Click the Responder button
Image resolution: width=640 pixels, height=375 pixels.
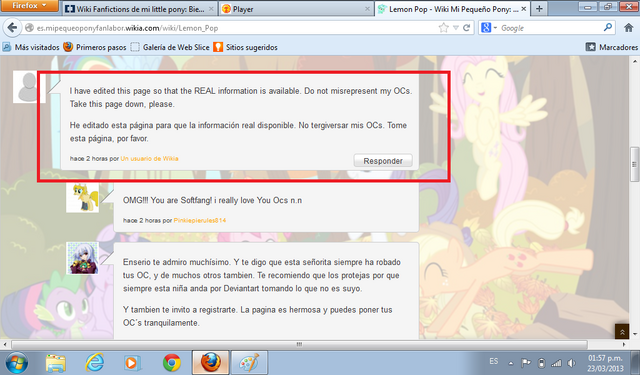tap(383, 161)
